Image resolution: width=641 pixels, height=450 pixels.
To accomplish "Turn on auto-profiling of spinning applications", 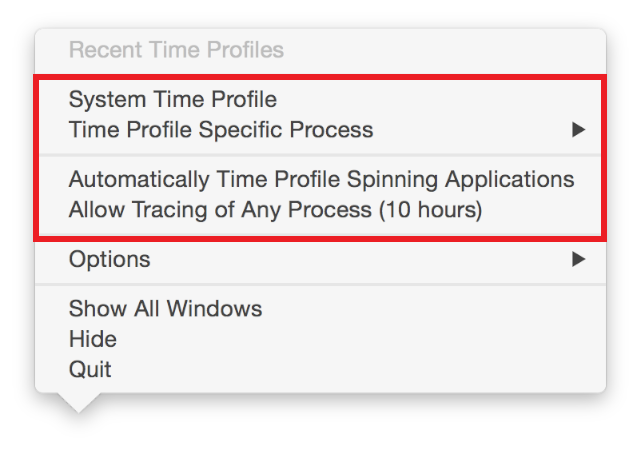I will point(321,180).
